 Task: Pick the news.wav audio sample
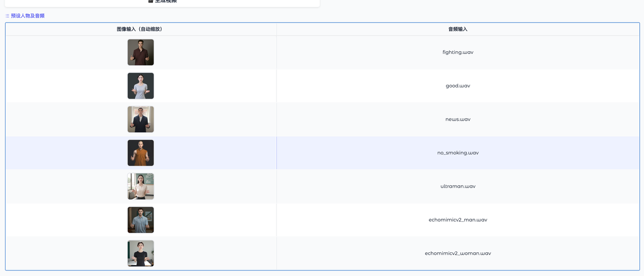click(x=458, y=120)
